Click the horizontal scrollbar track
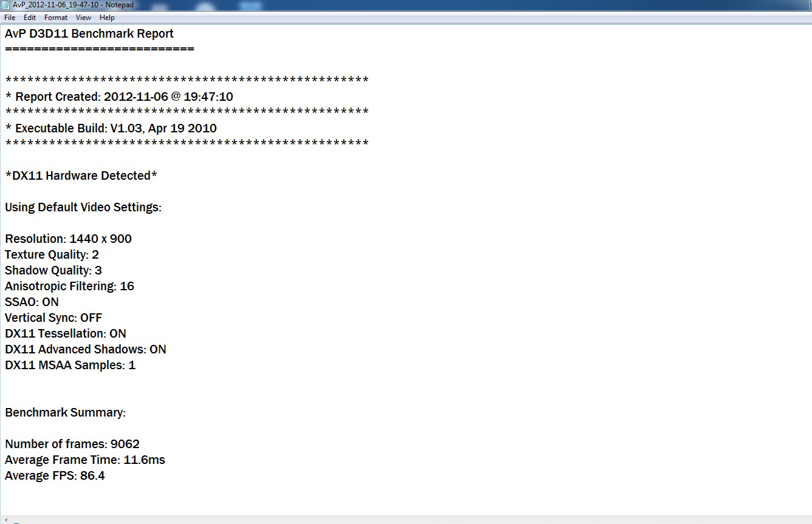This screenshot has height=524, width=812. pyautogui.click(x=411, y=520)
